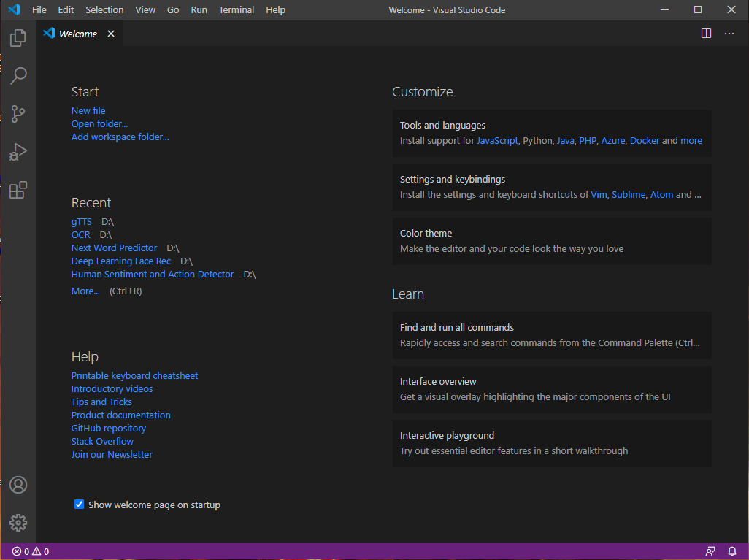Open the Explorer view in activity bar
The width and height of the screenshot is (749, 560).
tap(18, 38)
